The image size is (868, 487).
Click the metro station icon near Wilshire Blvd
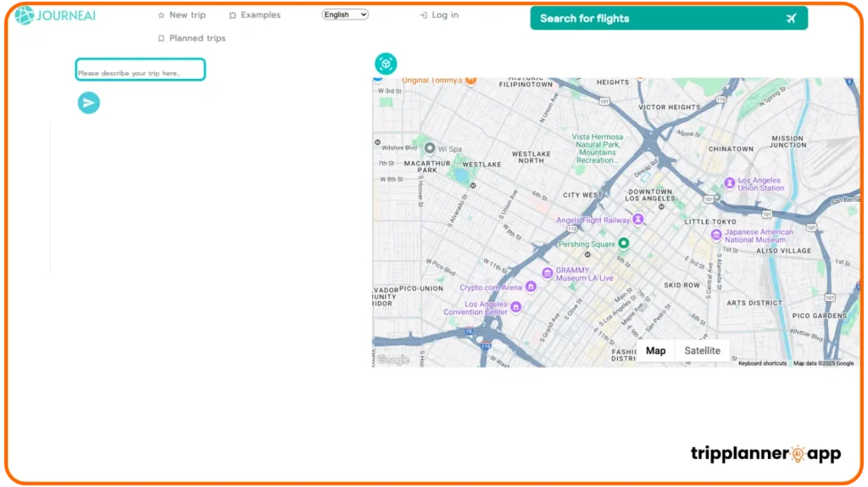tap(377, 143)
